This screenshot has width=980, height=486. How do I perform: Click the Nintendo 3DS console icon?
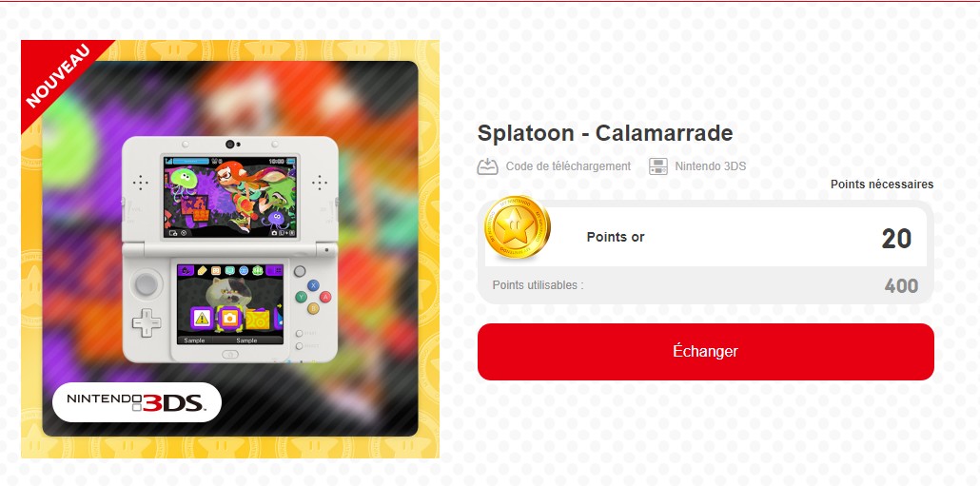point(658,166)
